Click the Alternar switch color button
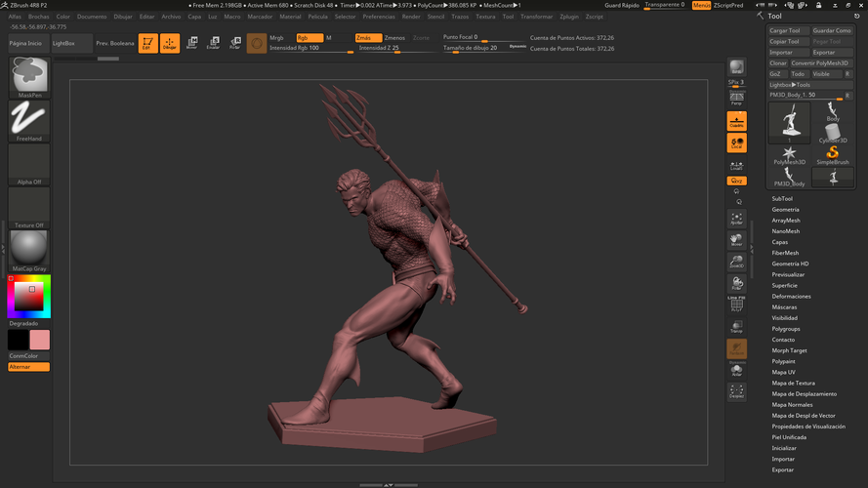Image resolution: width=868 pixels, height=488 pixels. 28,367
